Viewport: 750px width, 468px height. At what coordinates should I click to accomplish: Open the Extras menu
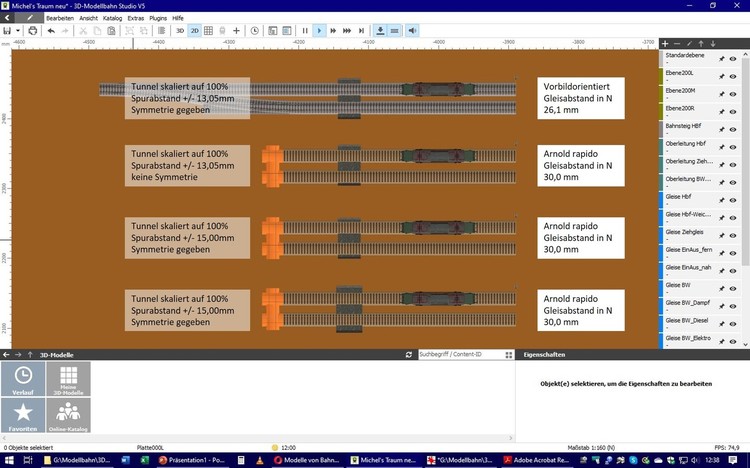[136, 18]
